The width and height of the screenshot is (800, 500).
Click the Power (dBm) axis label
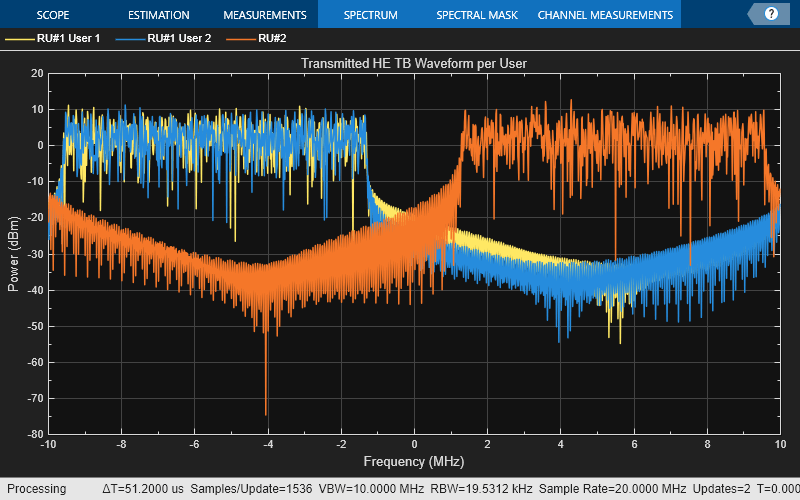[x=13, y=254]
